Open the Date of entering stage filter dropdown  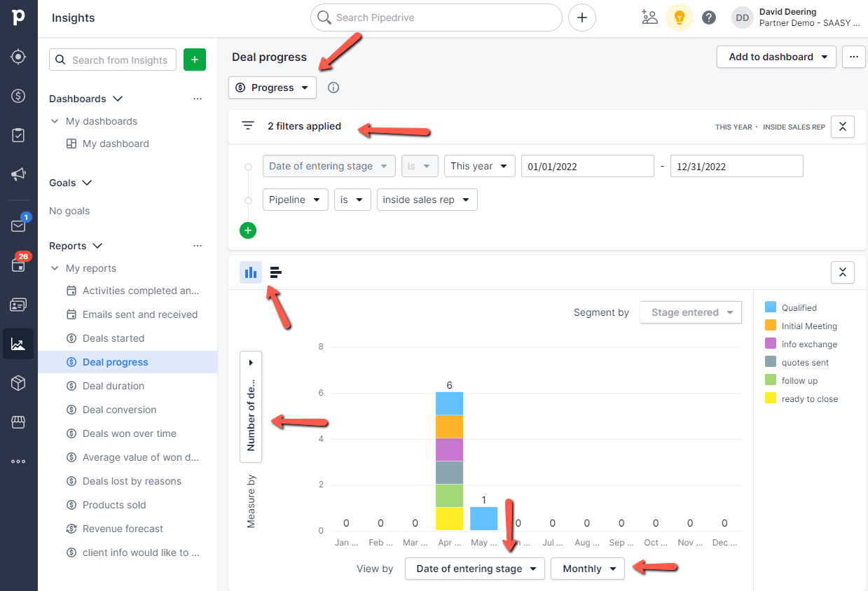click(x=329, y=166)
